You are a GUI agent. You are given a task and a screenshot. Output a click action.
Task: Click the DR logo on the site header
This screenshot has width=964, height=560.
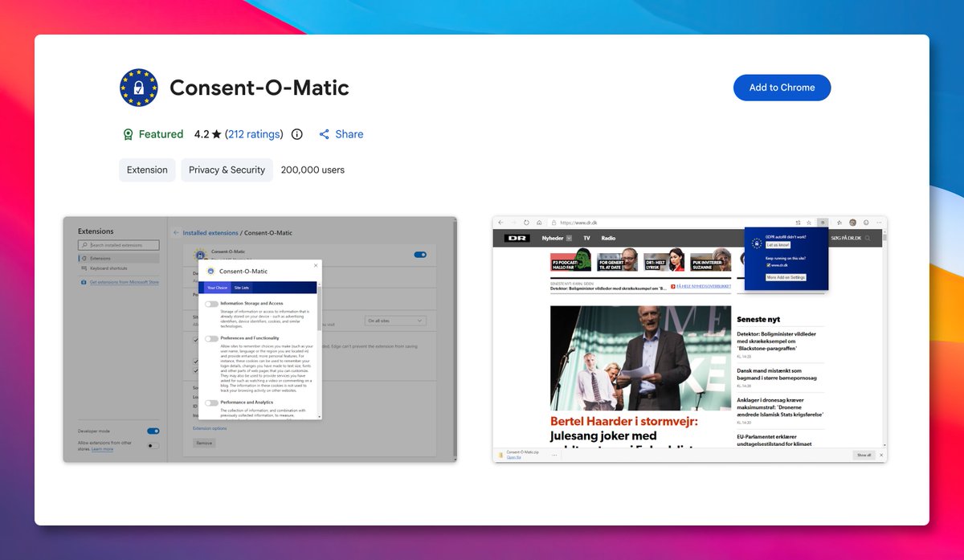[517, 238]
